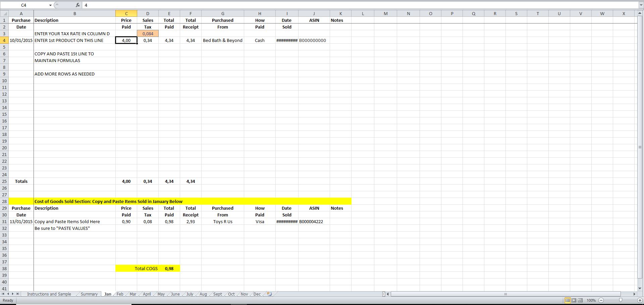The width and height of the screenshot is (644, 305).
Task: Open the Name Box dropdown arrow
Action: pos(50,5)
